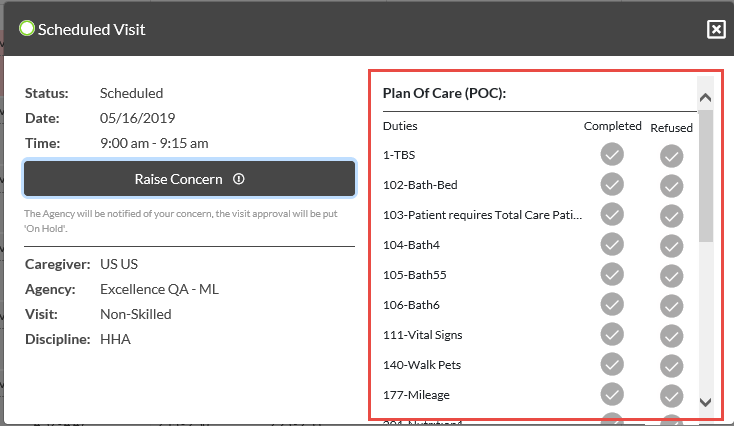Mark 177-Mileage as Refused
Screen dimensions: 734x426
pyautogui.click(x=671, y=396)
